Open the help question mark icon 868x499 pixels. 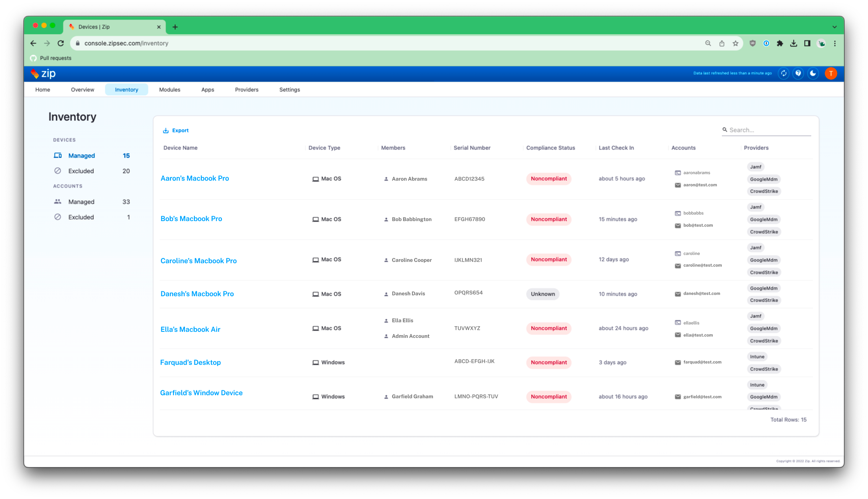[x=798, y=73]
